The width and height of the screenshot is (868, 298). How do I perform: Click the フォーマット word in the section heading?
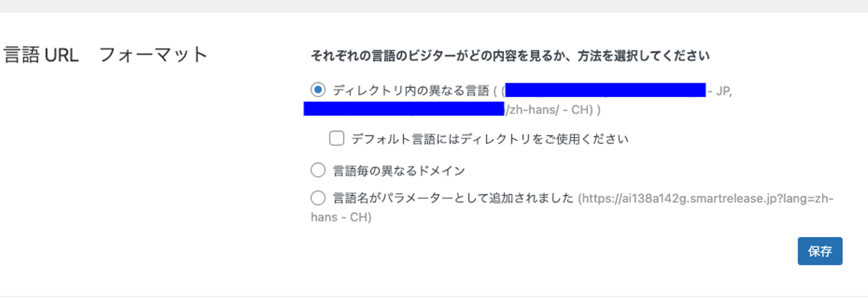tap(153, 55)
